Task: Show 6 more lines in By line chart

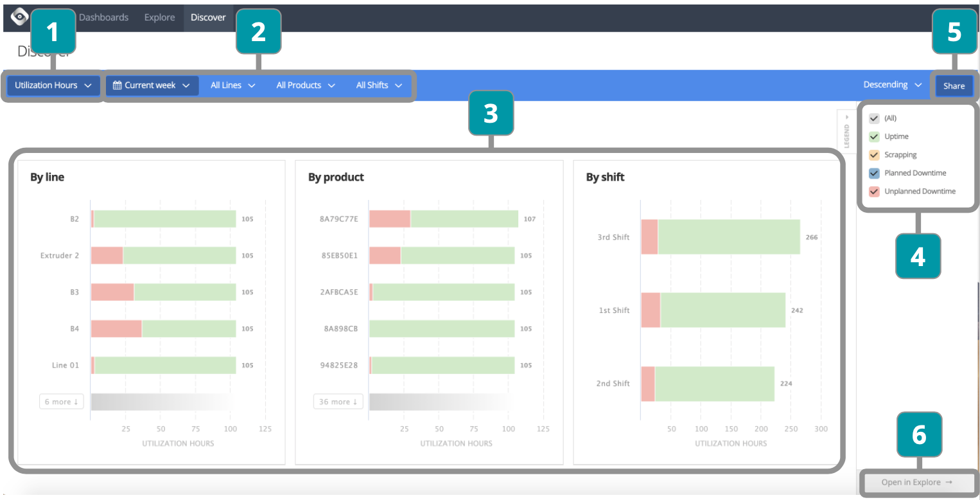Action: 61,402
